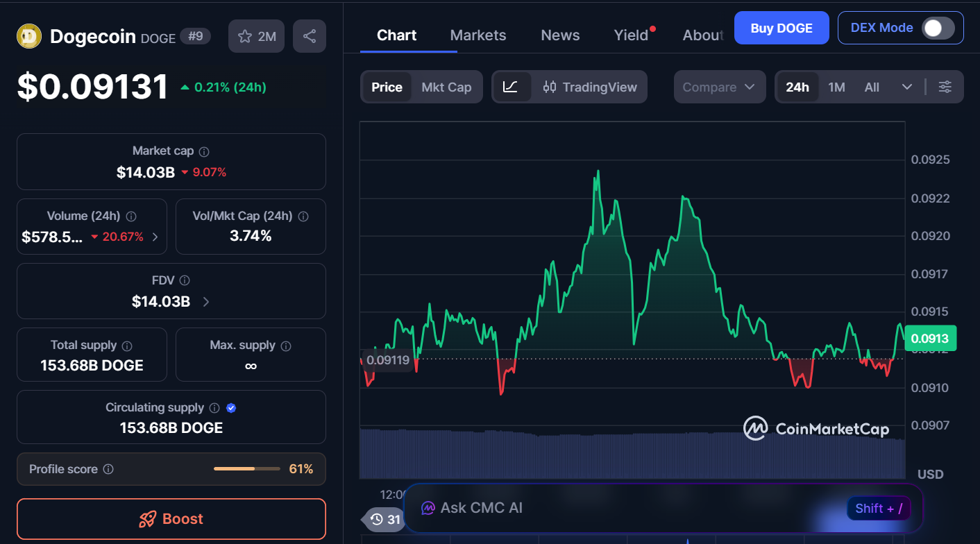Open chart settings via the sliders icon
The image size is (980, 544).
click(945, 87)
